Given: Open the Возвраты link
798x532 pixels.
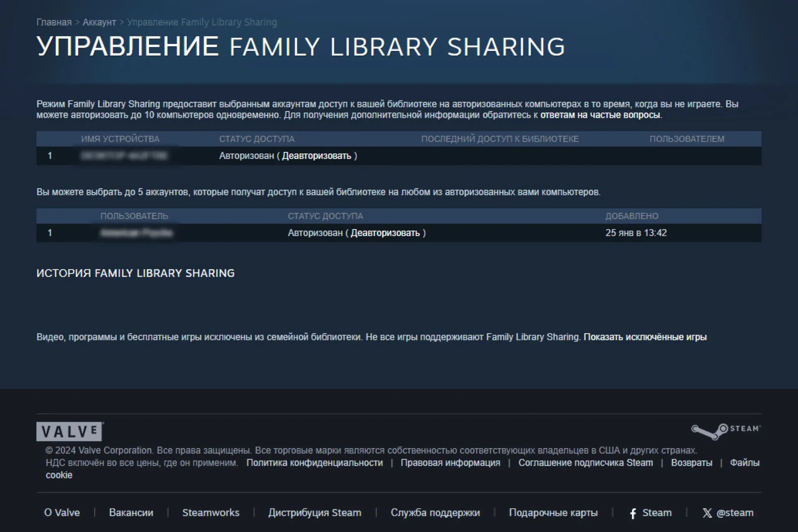Looking at the screenshot, I should [x=691, y=463].
